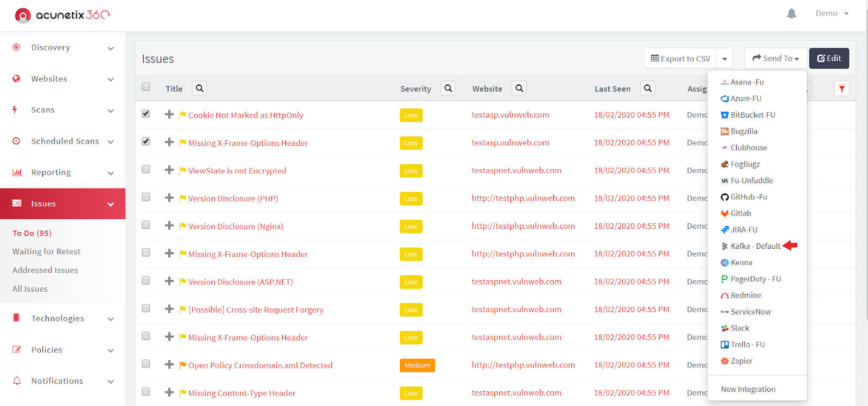This screenshot has height=406, width=868.
Task: Click the red filter funnel icon
Action: point(841,88)
